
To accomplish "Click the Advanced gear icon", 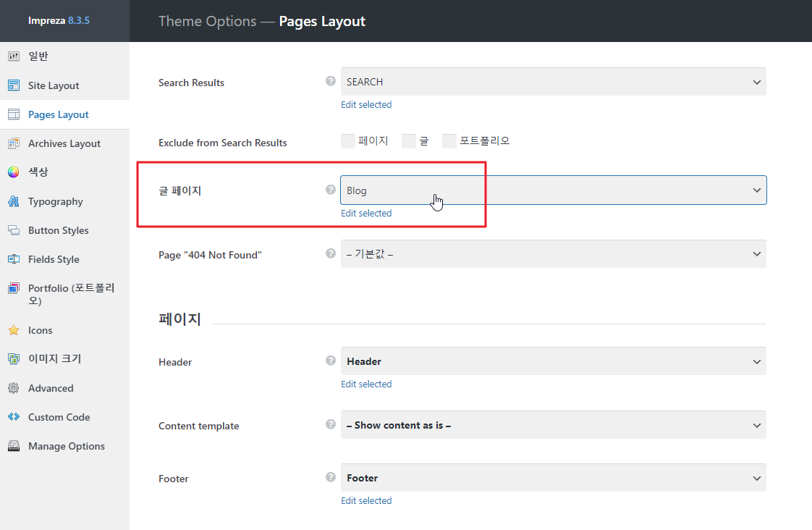I will [14, 388].
